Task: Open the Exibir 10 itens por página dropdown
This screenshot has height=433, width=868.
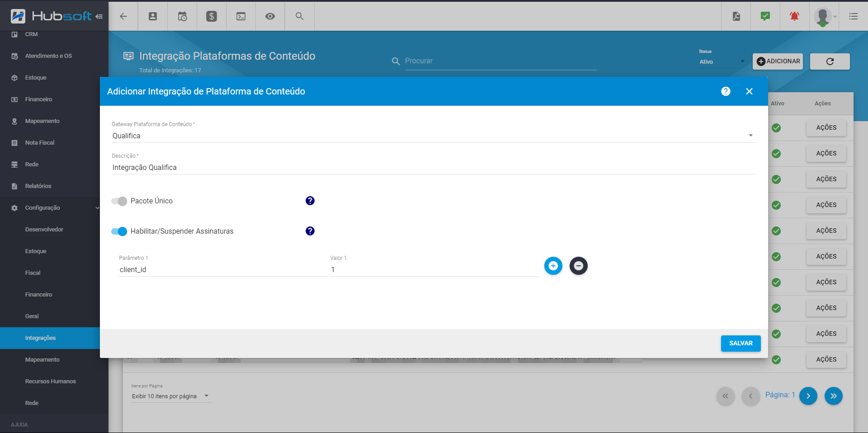Action: point(171,396)
